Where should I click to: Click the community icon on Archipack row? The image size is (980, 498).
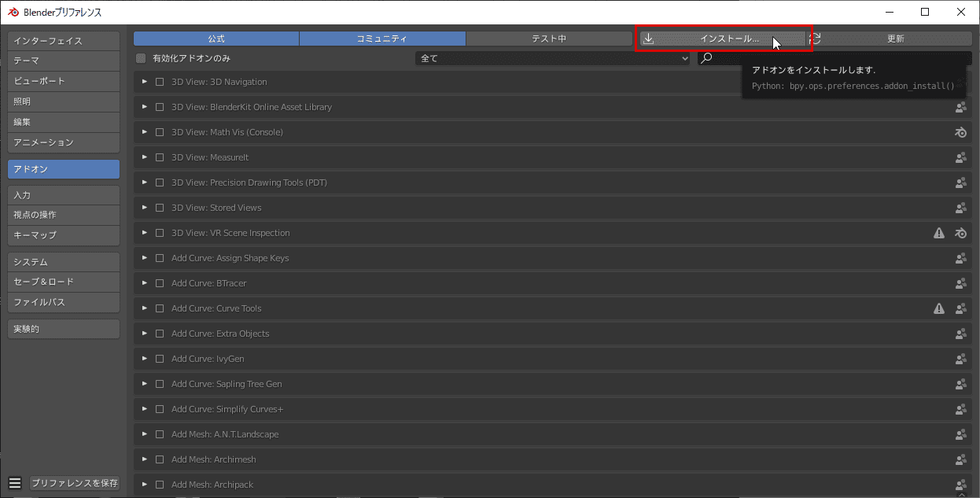(x=960, y=485)
